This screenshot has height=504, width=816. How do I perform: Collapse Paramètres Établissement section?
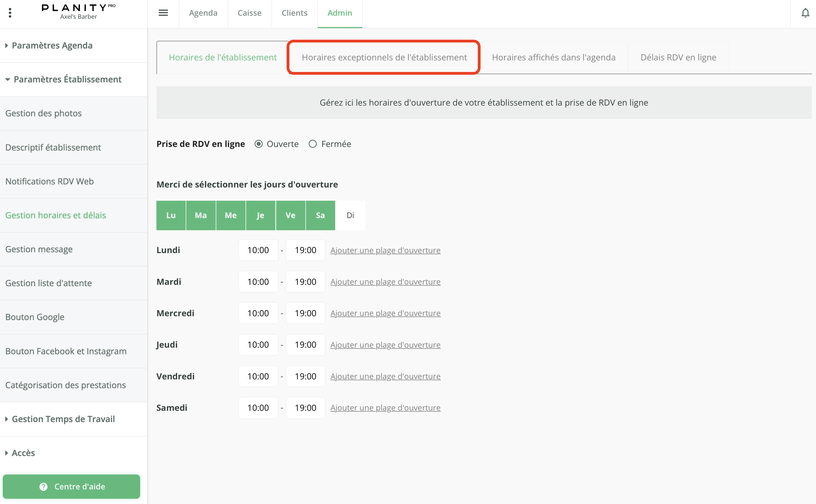(x=67, y=79)
